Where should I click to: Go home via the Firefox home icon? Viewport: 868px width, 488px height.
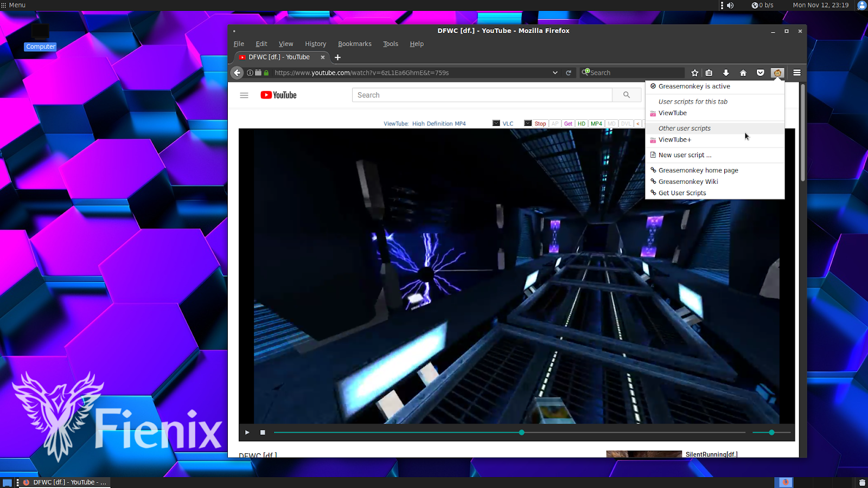[743, 72]
